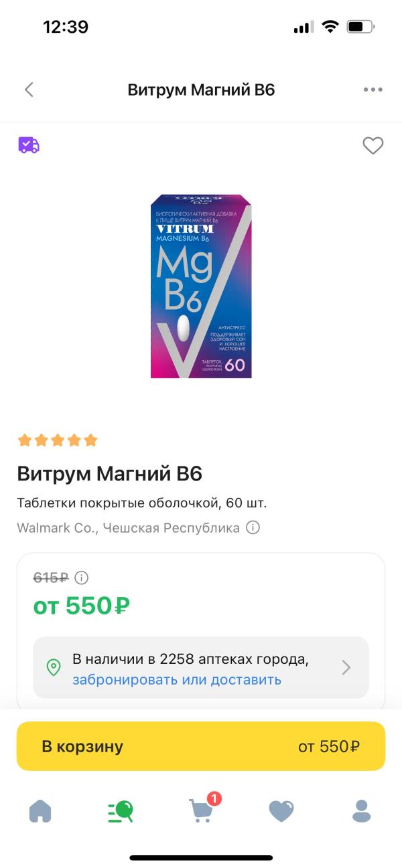Viewport: 402px width, 868px height.
Task: Tap info icon beside old 615₽ price
Action: pyautogui.click(x=81, y=578)
